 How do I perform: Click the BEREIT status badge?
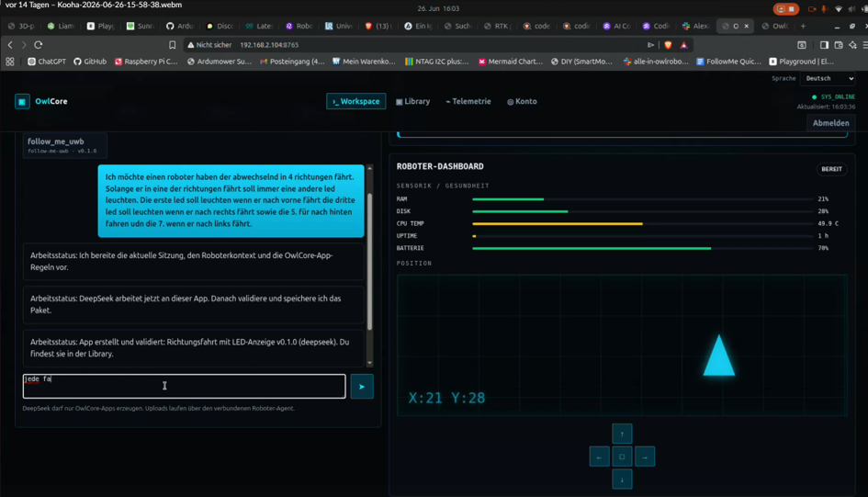click(x=831, y=169)
